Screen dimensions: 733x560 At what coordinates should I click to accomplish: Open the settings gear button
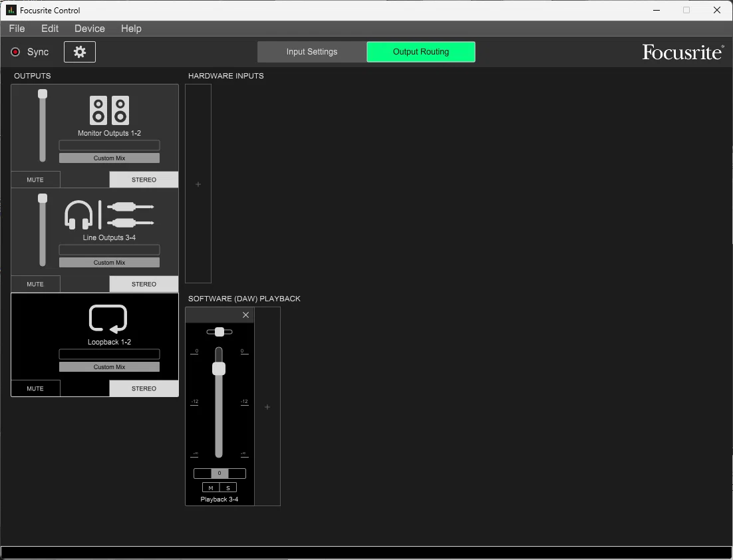tap(79, 52)
